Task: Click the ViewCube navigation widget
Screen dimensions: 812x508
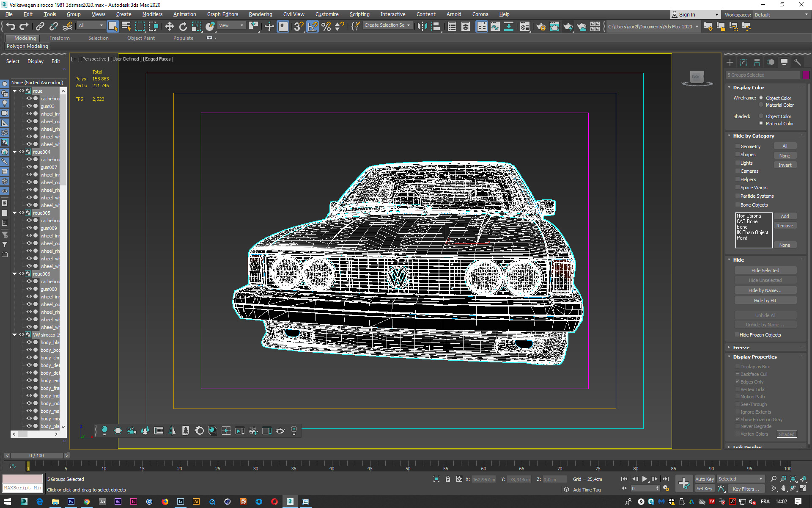Action: click(697, 78)
